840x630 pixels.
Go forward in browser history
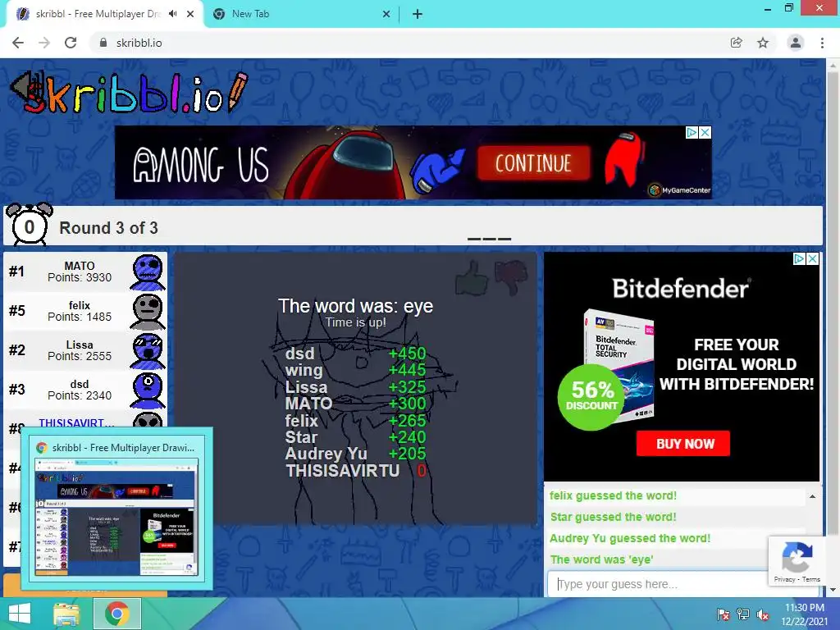(44, 43)
